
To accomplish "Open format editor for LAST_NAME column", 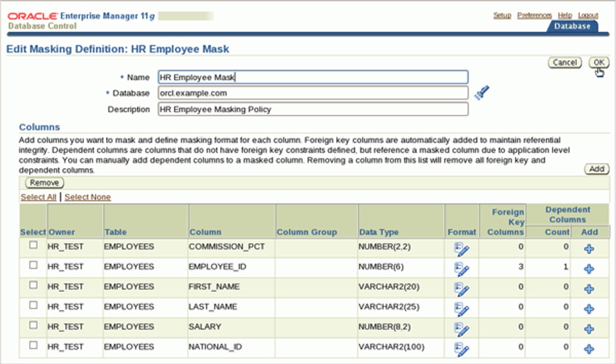I will pyautogui.click(x=462, y=309).
